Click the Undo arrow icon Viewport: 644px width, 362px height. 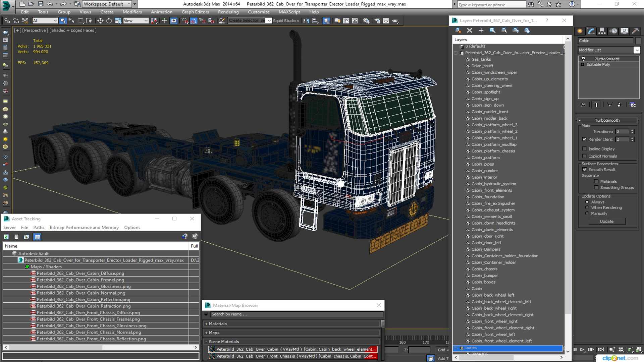coord(50,4)
